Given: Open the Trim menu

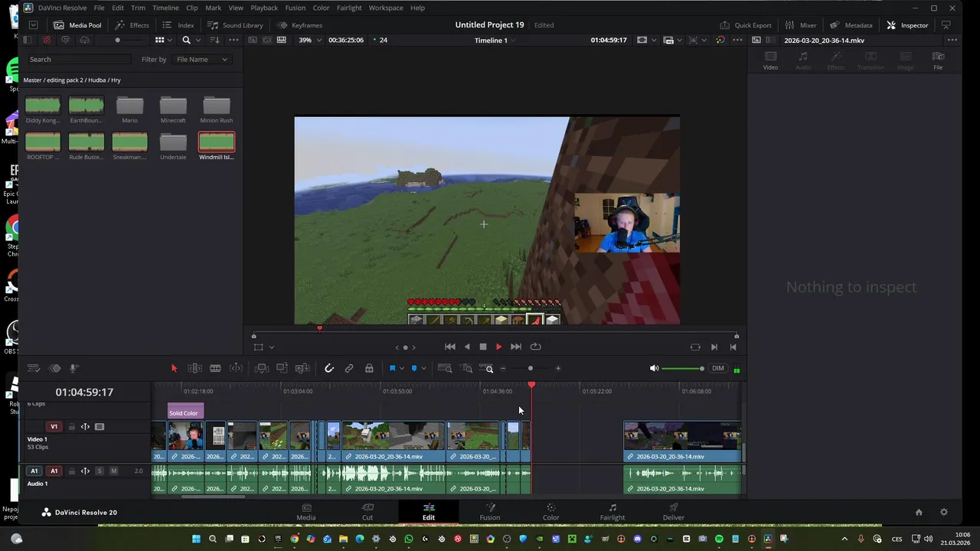Looking at the screenshot, I should pos(138,8).
